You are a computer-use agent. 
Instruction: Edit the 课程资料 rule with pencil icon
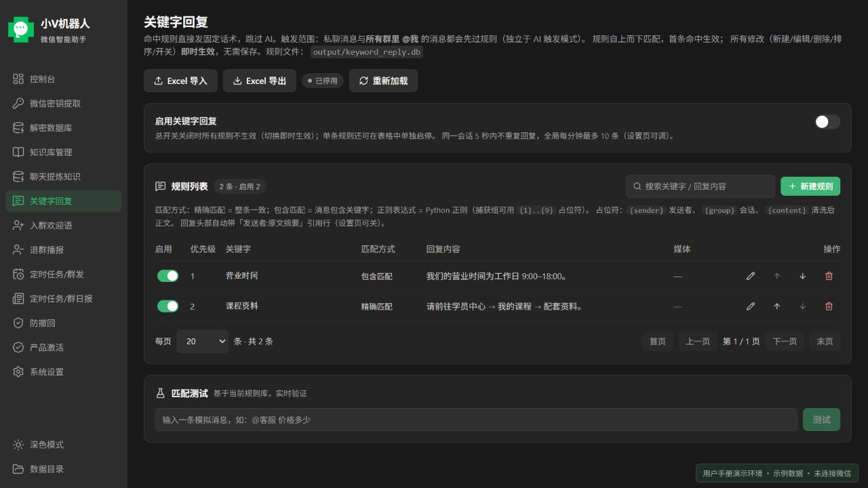(751, 306)
